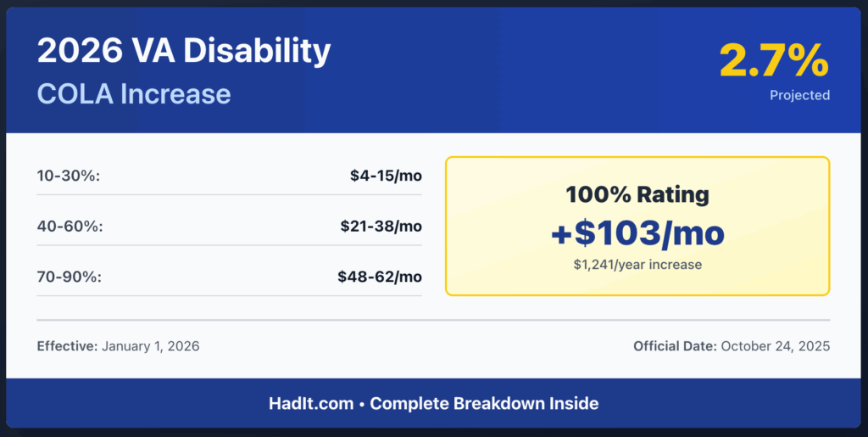
Task: Select the "January 1, 2026" date
Action: [151, 346]
